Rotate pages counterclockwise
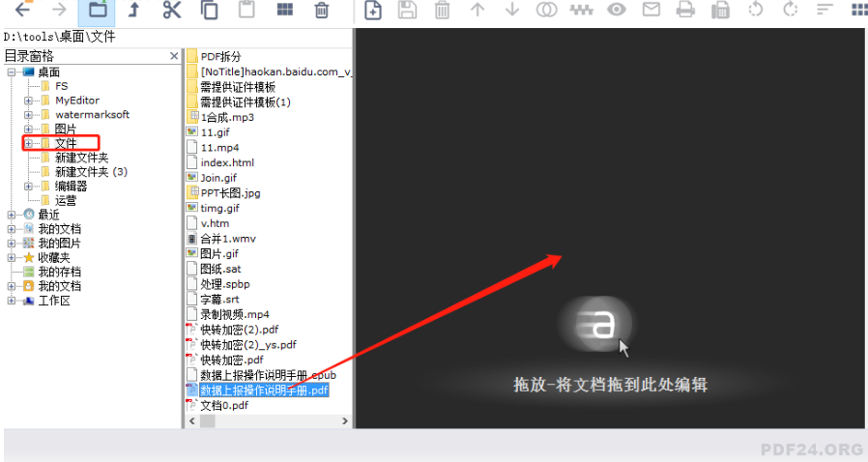 [x=755, y=10]
